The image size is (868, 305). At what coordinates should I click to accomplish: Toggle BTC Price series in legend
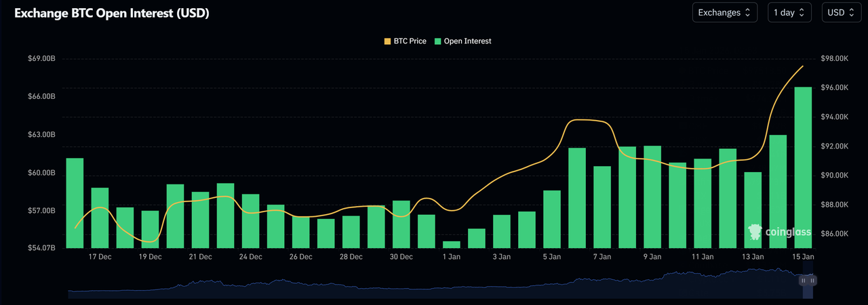click(x=410, y=41)
